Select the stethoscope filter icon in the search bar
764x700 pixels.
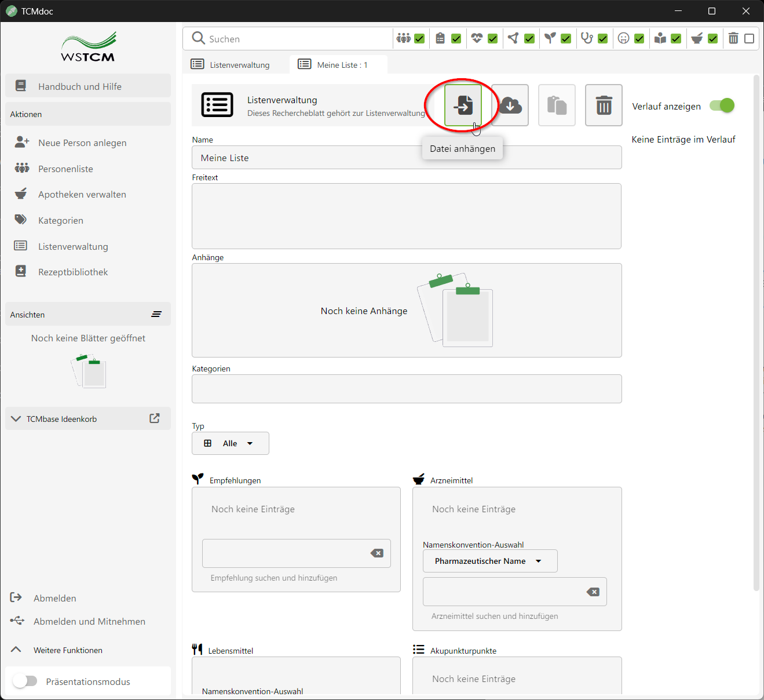pos(586,38)
